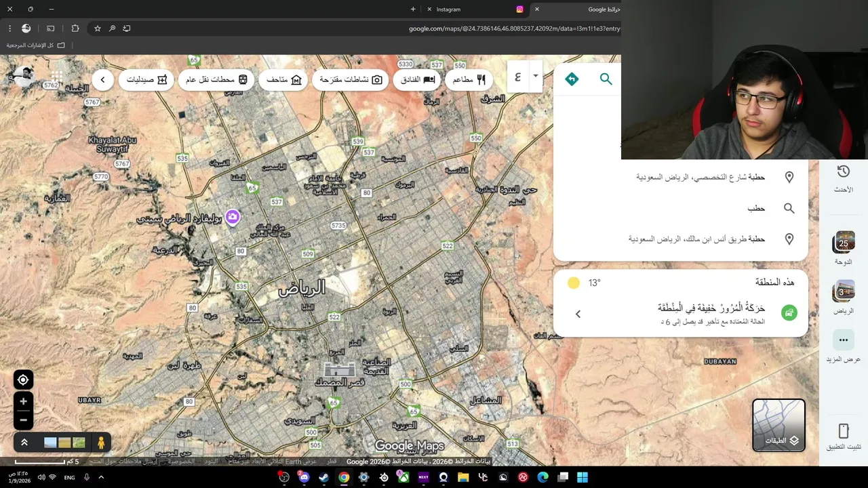The width and height of the screenshot is (868, 488).
Task: Switch to the Google Maps (خرائط Google) tab
Action: 576,9
